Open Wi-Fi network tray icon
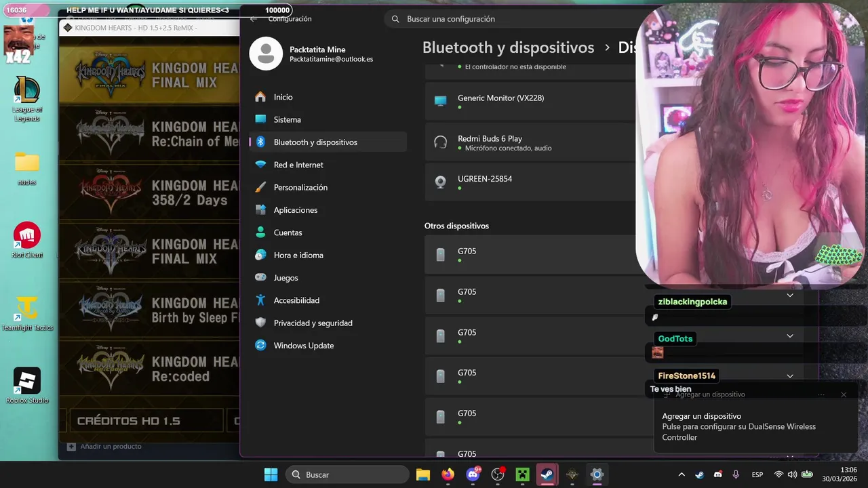 pyautogui.click(x=778, y=474)
